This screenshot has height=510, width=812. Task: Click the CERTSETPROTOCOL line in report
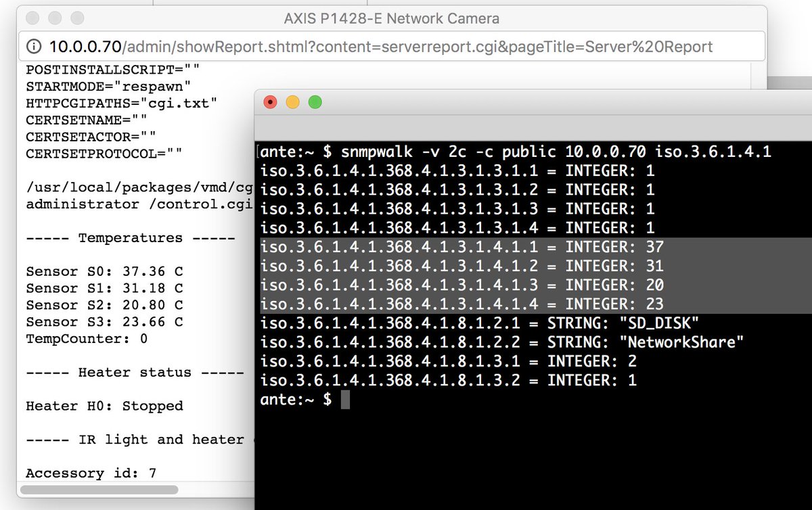104,154
